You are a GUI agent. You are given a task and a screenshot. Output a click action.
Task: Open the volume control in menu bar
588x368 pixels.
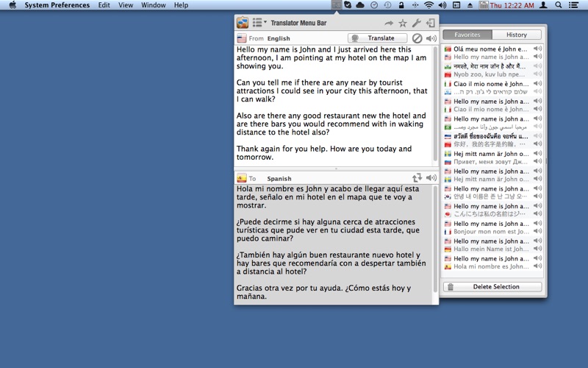coord(442,5)
